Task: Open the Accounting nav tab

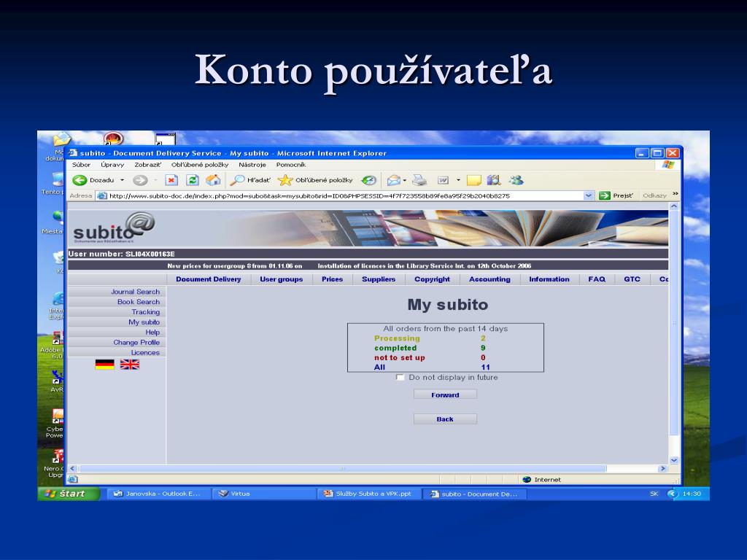Action: coord(489,279)
